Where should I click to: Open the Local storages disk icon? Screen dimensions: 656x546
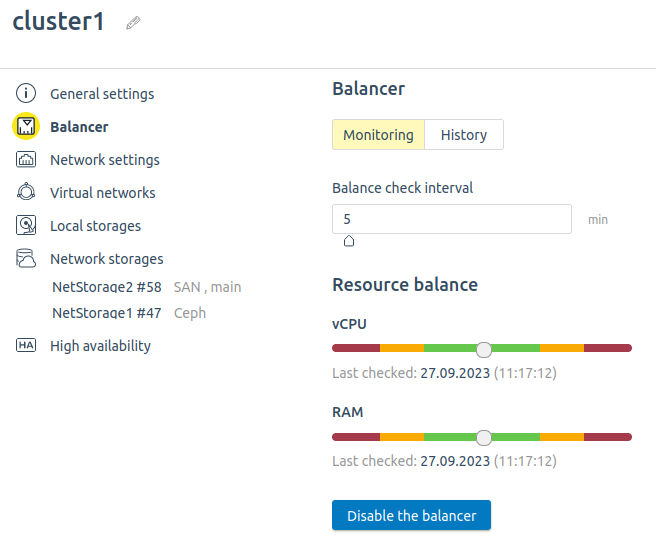point(26,225)
